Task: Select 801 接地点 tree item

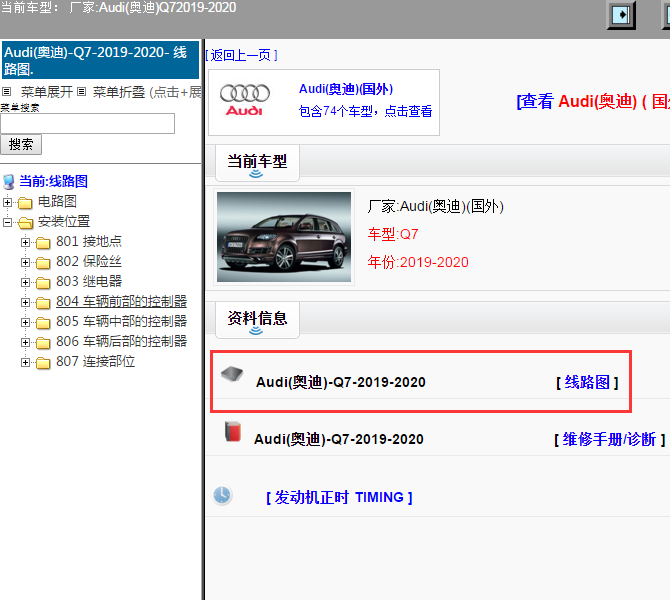Action: [89, 241]
